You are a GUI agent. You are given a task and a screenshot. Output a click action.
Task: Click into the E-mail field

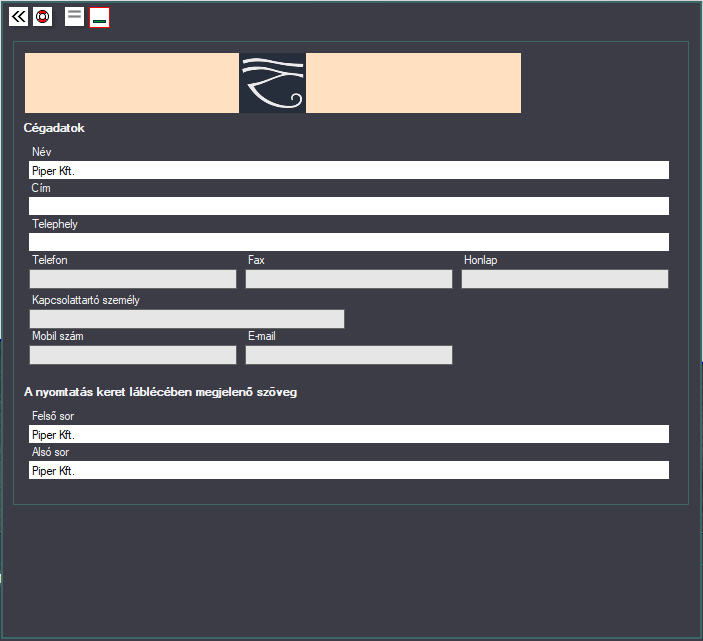pos(349,355)
